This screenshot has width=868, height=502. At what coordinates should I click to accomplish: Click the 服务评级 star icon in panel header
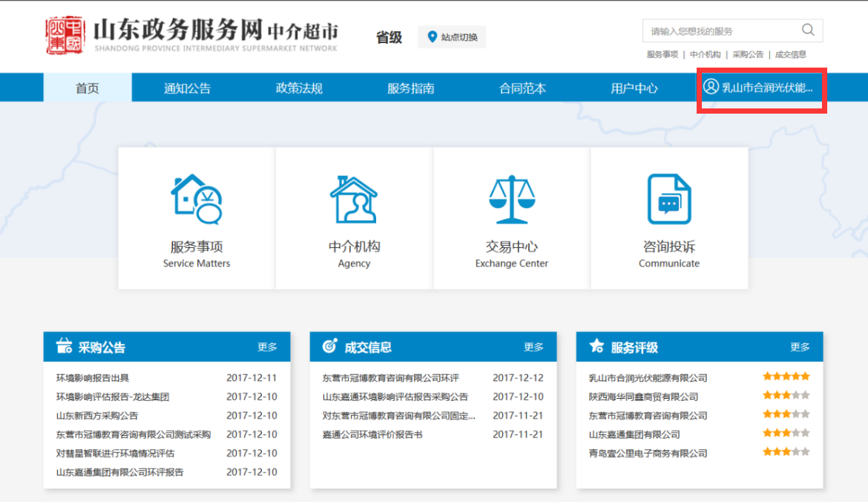pos(596,347)
